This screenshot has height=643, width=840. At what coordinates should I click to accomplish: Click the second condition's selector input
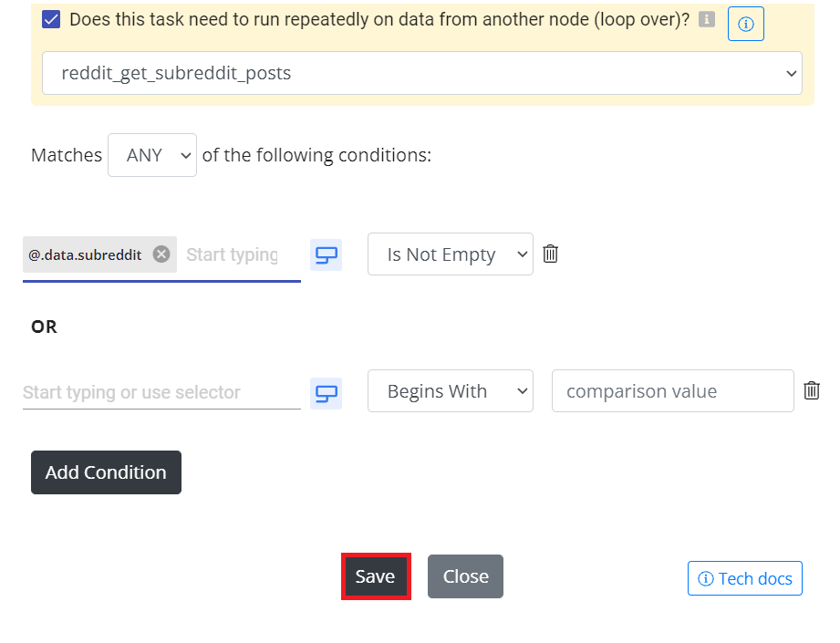coord(161,392)
